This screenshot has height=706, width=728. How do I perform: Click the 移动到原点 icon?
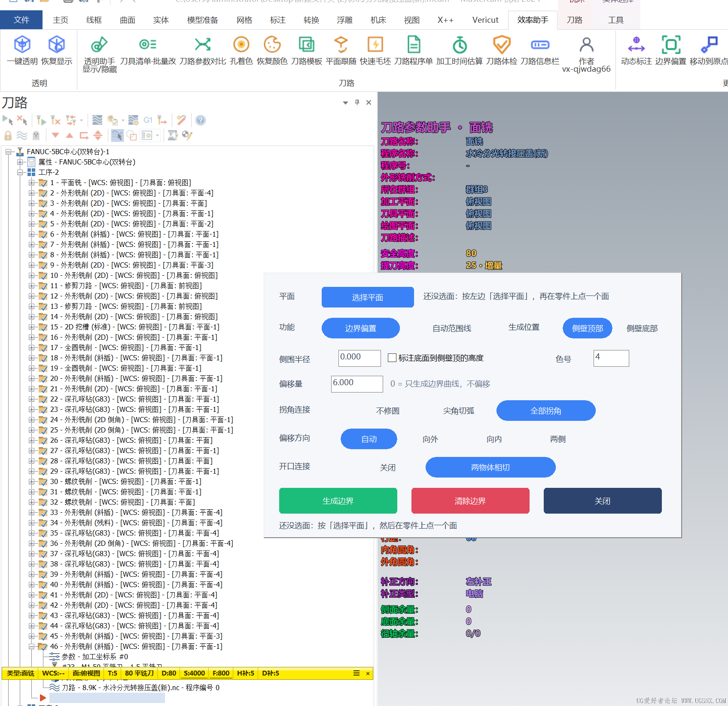coord(709,45)
